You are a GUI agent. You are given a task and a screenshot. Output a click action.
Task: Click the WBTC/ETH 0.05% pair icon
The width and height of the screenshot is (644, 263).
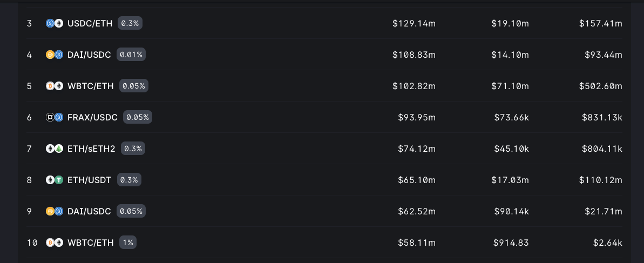(55, 86)
